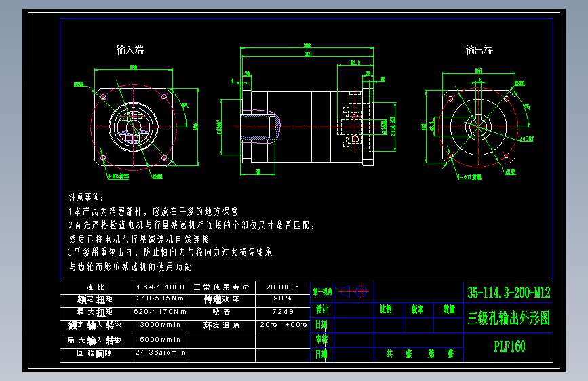Click the first-angle projection symbol
588x381 pixels.
point(353,291)
